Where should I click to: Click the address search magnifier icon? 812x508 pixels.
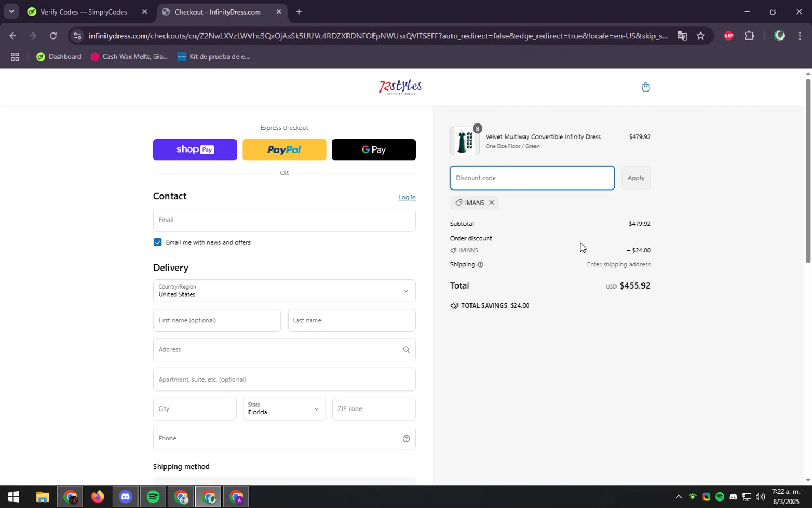[x=406, y=350]
